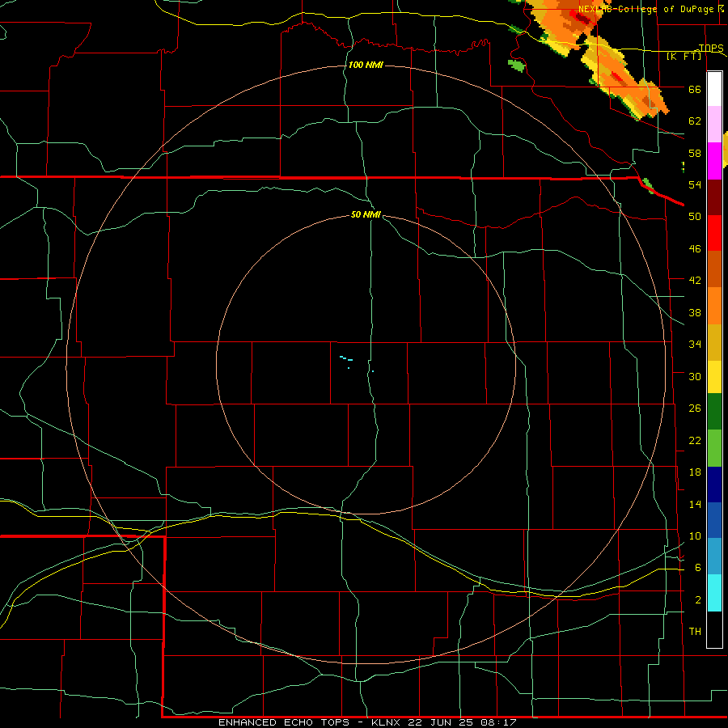Click the '42' legend scale value
This screenshot has width=728, height=728.
695,281
